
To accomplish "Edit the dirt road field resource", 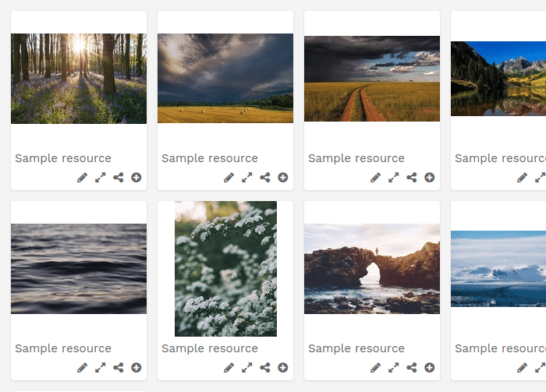I will click(x=375, y=178).
